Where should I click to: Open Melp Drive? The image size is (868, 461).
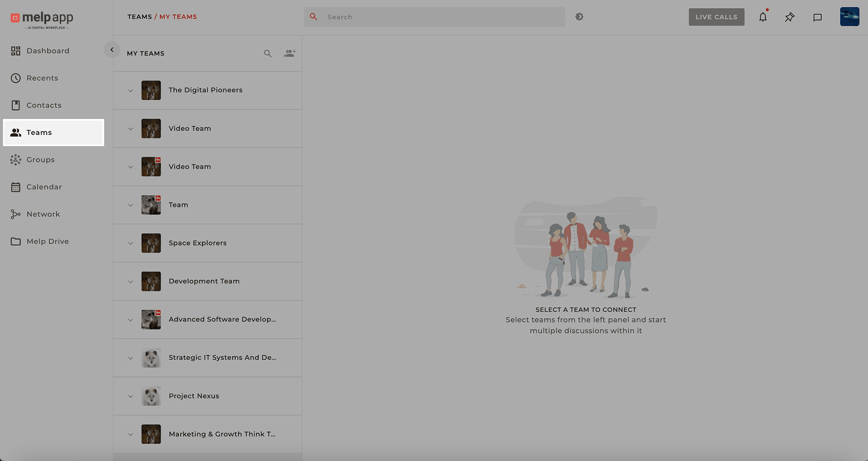coord(47,241)
